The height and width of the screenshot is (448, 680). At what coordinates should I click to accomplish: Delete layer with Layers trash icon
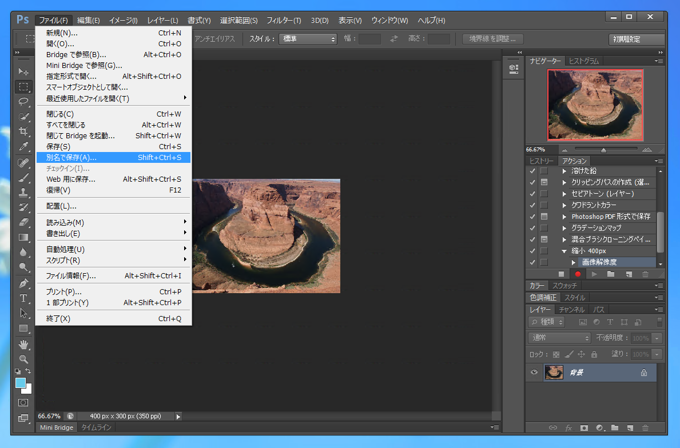(645, 428)
